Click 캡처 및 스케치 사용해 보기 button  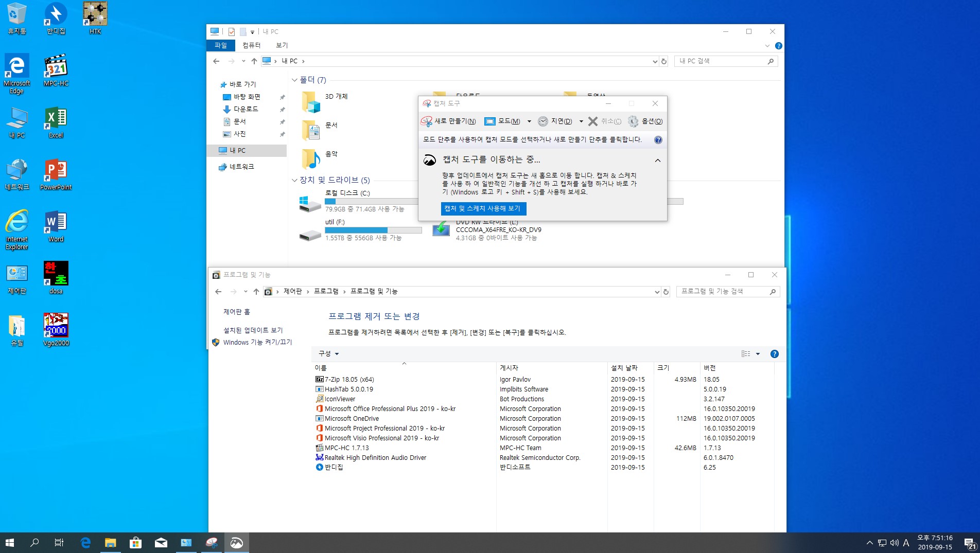483,208
